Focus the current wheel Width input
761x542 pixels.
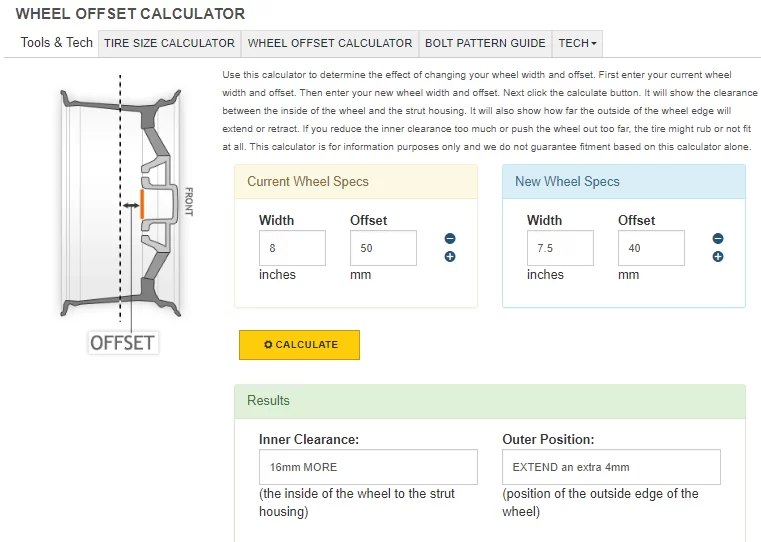click(292, 248)
